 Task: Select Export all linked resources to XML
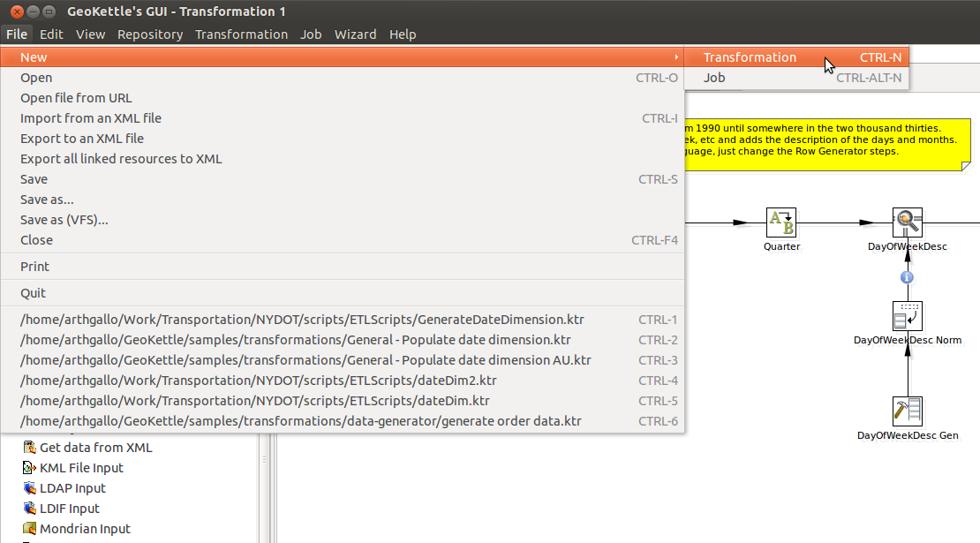[342, 159]
